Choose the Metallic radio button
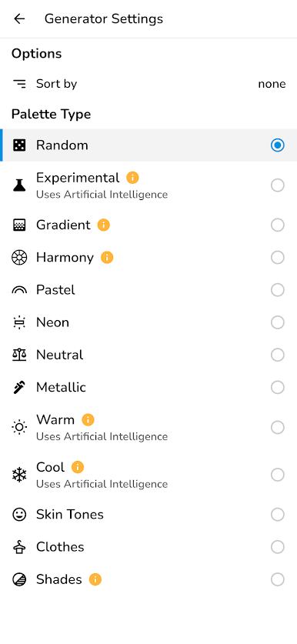Image resolution: width=297 pixels, height=644 pixels. click(x=278, y=387)
